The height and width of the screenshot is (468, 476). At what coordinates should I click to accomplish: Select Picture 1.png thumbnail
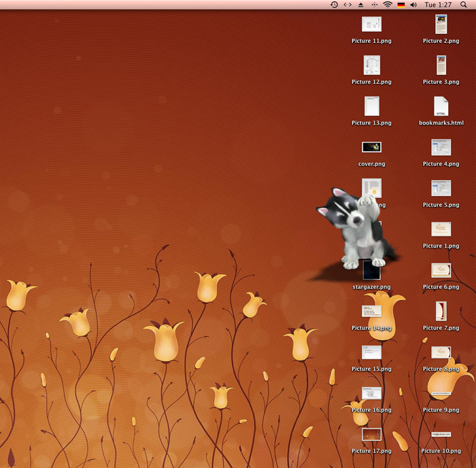pyautogui.click(x=441, y=229)
